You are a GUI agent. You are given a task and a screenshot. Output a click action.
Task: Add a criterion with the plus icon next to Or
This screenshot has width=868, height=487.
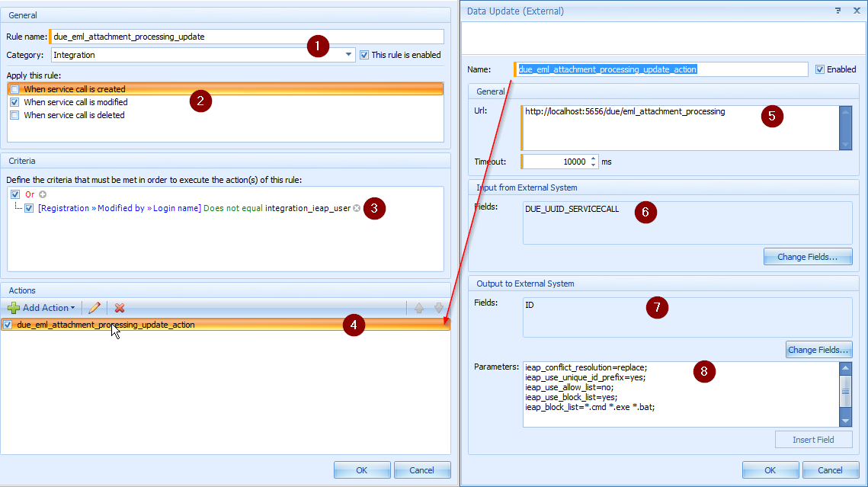43,194
